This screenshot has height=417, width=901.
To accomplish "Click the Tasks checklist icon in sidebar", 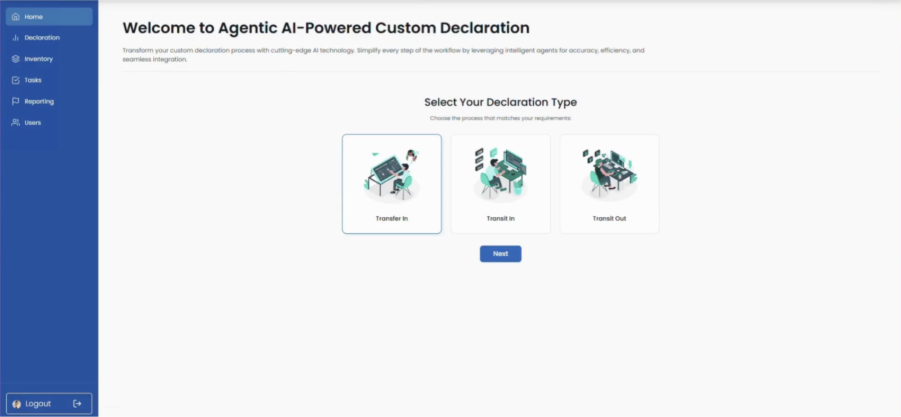I will [15, 80].
